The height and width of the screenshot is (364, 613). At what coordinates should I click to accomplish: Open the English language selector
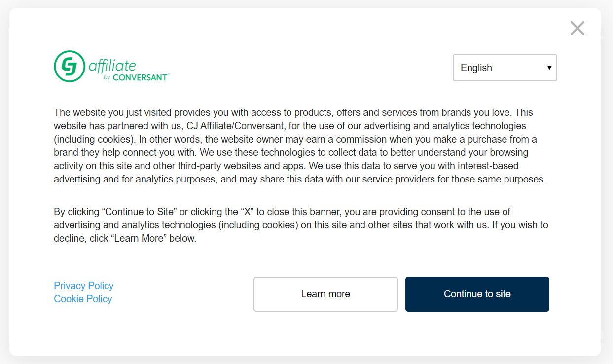tap(505, 68)
